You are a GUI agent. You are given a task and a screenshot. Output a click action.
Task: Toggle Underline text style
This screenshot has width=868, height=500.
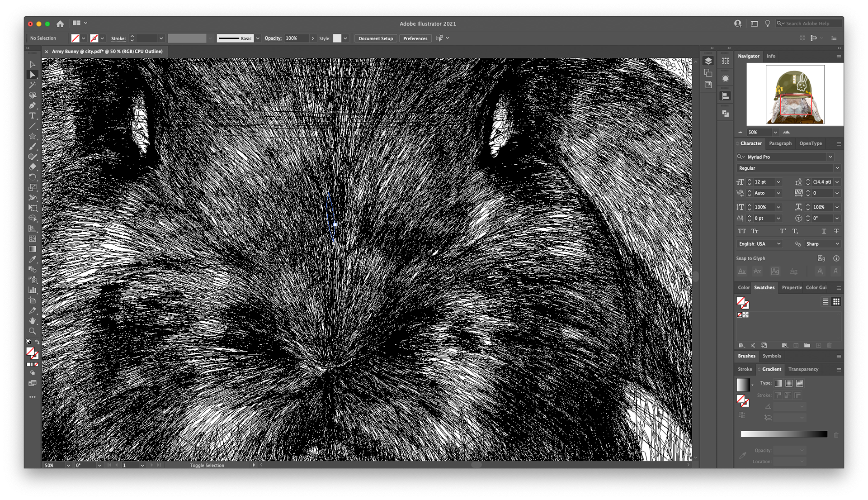coord(824,231)
